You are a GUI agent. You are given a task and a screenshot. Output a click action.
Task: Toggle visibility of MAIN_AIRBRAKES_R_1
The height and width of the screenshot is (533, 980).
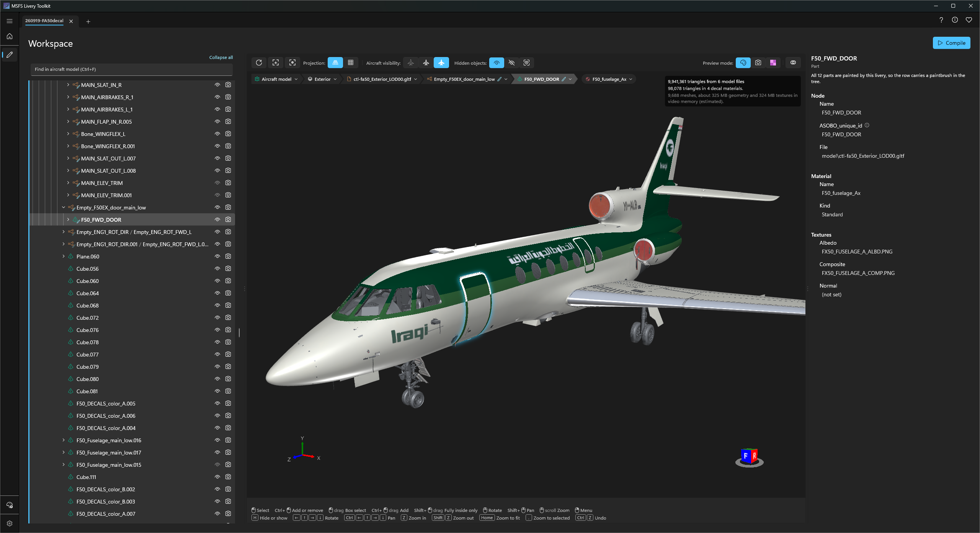click(217, 97)
